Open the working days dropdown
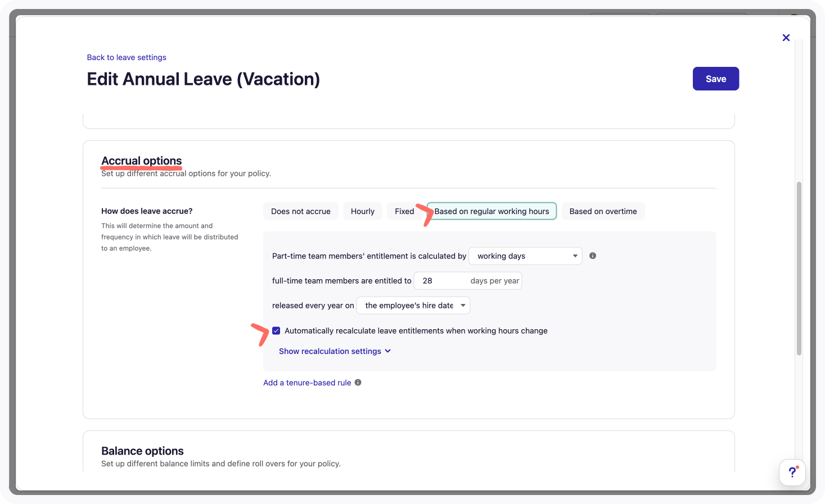825x504 pixels. point(526,256)
